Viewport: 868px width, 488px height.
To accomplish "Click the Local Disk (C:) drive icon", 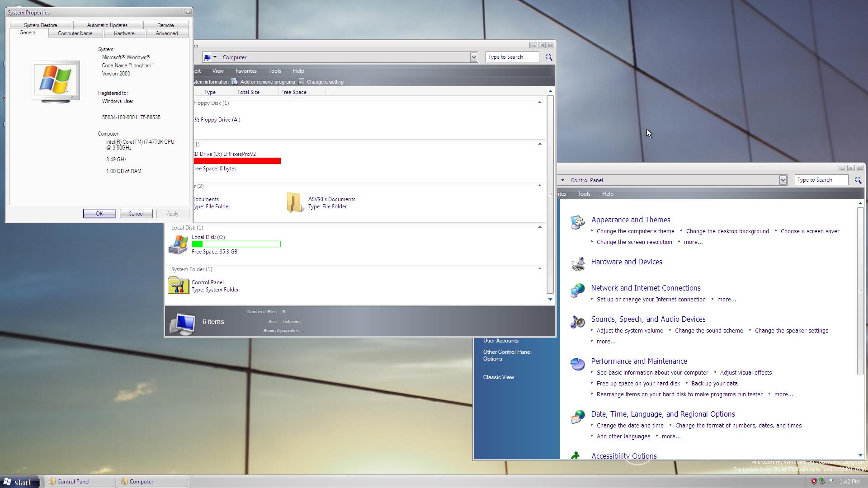I will tap(178, 244).
